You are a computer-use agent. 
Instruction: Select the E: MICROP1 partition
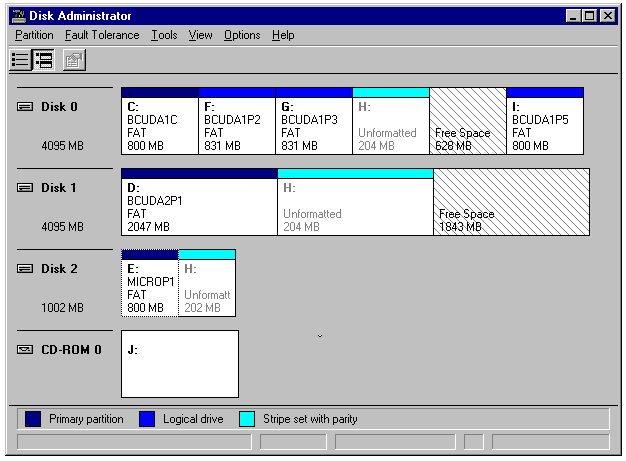click(x=149, y=288)
